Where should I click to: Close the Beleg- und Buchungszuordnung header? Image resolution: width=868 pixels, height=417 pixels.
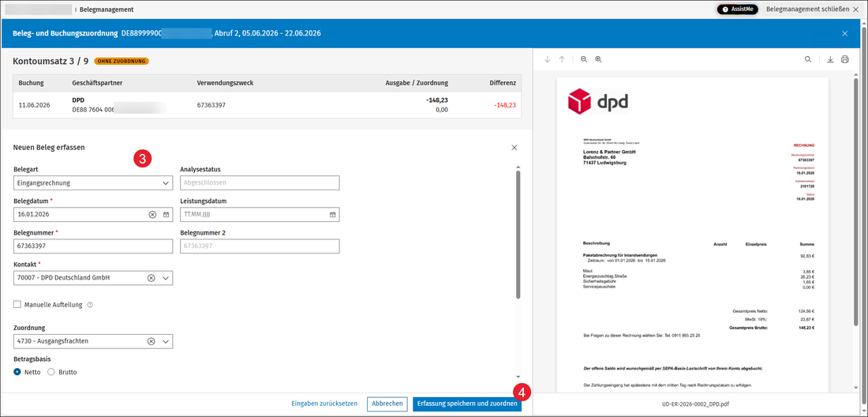845,33
